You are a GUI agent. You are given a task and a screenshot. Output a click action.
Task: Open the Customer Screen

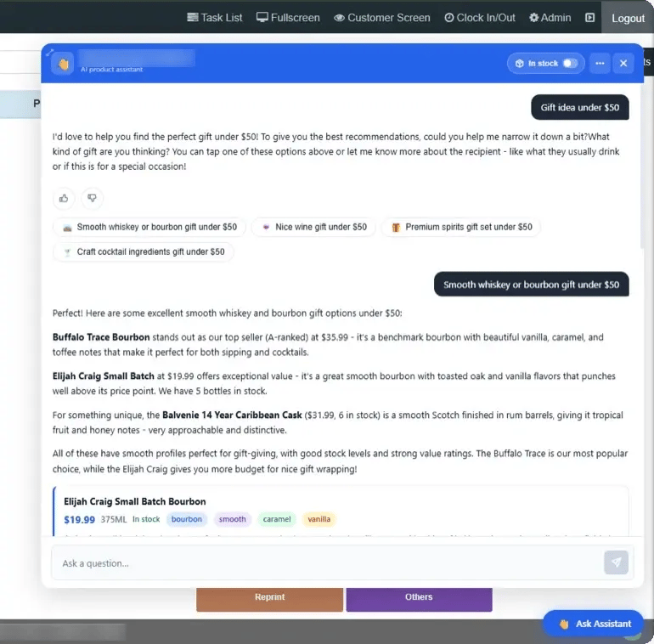(381, 18)
